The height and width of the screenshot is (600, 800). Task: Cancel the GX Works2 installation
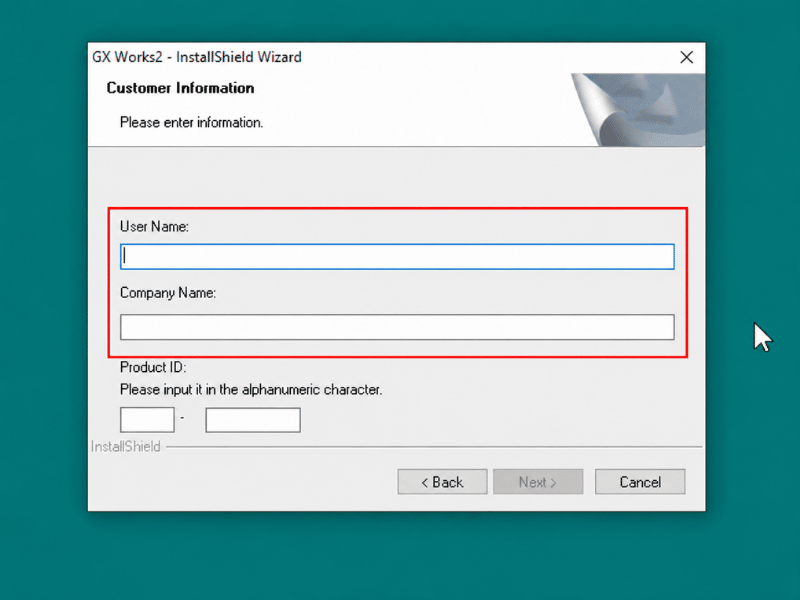(640, 482)
